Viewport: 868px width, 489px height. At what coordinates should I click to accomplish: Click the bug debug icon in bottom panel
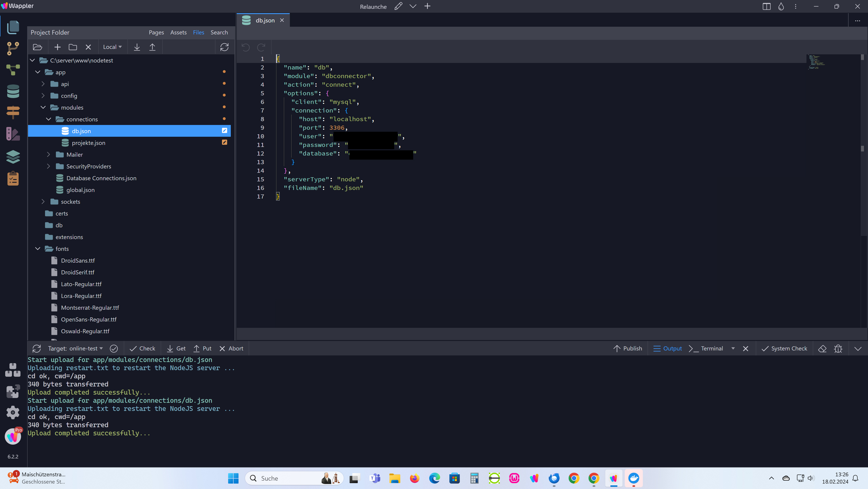(838, 348)
